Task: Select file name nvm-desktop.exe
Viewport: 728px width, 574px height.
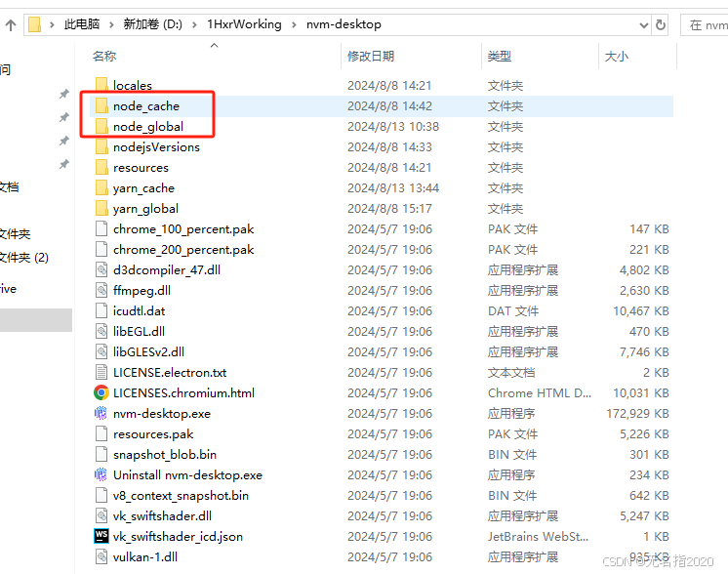Action: [162, 413]
